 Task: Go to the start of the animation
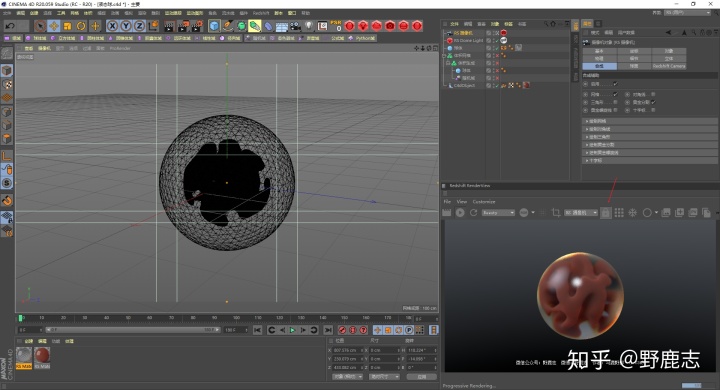pyautogui.click(x=257, y=330)
